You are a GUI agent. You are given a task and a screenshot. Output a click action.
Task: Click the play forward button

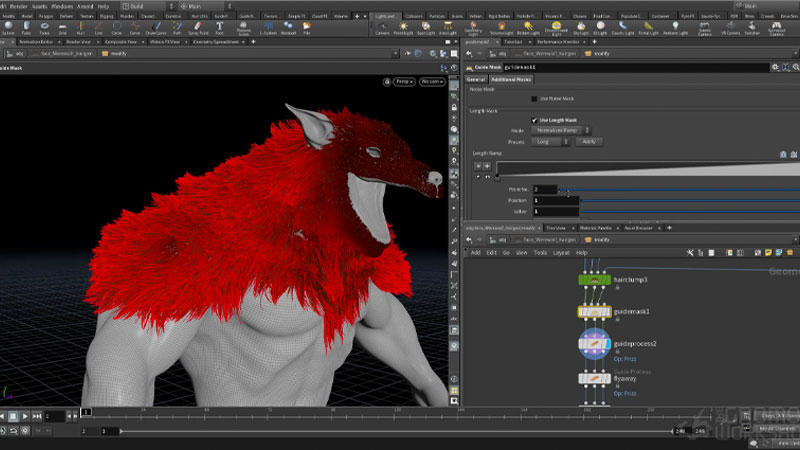[x=25, y=416]
